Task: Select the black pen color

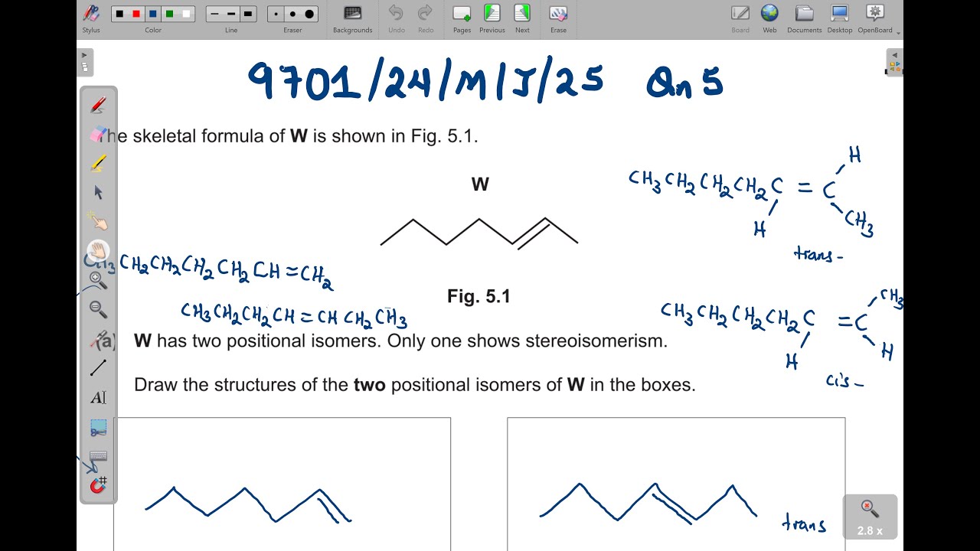Action: click(119, 14)
